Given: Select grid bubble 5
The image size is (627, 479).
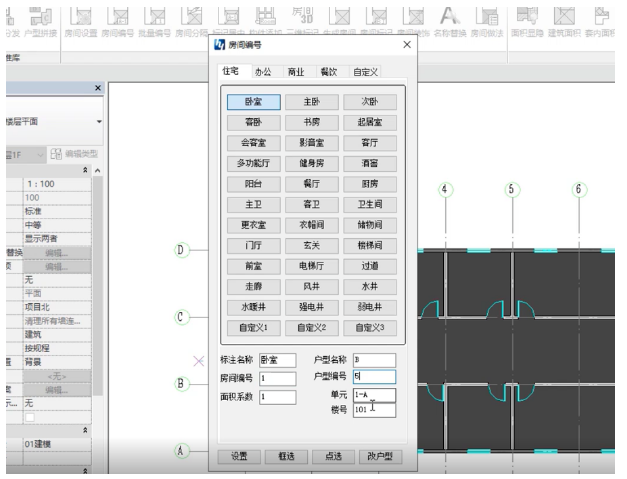Looking at the screenshot, I should pyautogui.click(x=512, y=189).
